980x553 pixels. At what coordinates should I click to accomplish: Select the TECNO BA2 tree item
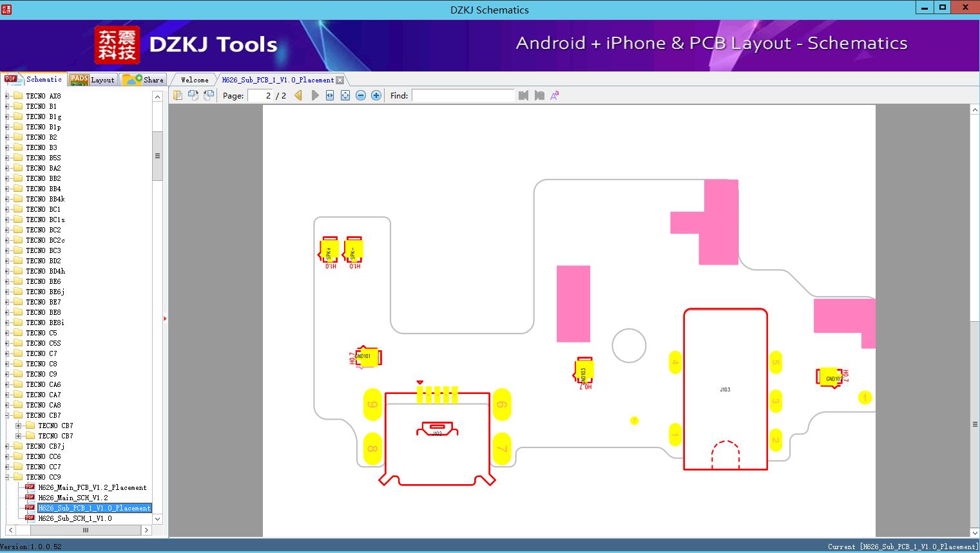point(43,168)
